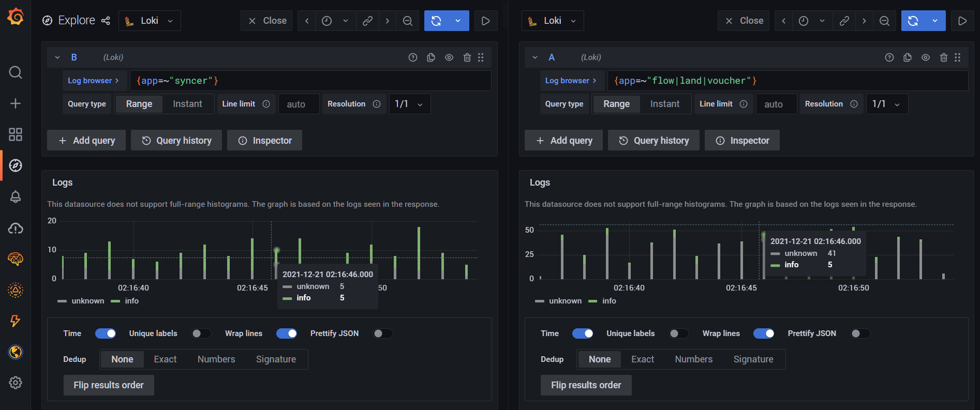Click Add query in left pane
The image size is (980, 410).
click(86, 140)
